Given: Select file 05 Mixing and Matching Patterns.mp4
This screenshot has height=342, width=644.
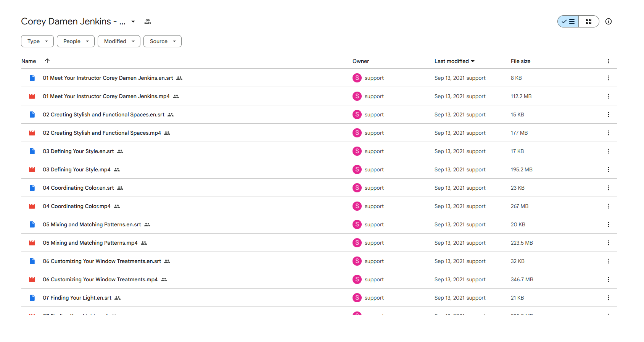Looking at the screenshot, I should (319, 243).
